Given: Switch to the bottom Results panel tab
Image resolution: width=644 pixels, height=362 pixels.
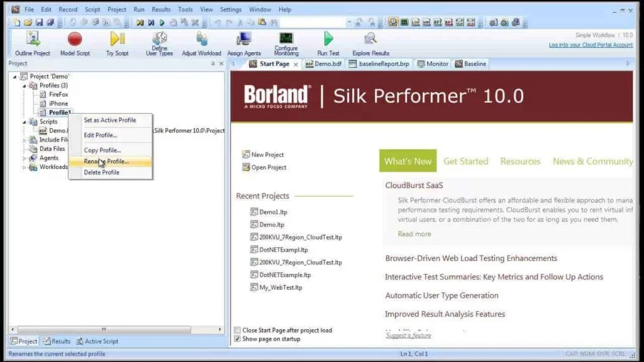Looking at the screenshot, I should [57, 341].
